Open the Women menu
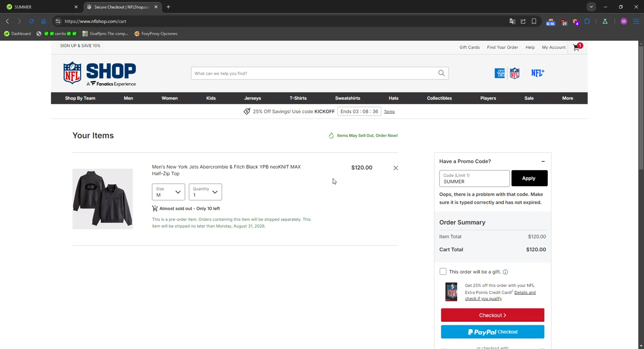The width and height of the screenshot is (644, 349). point(170,98)
